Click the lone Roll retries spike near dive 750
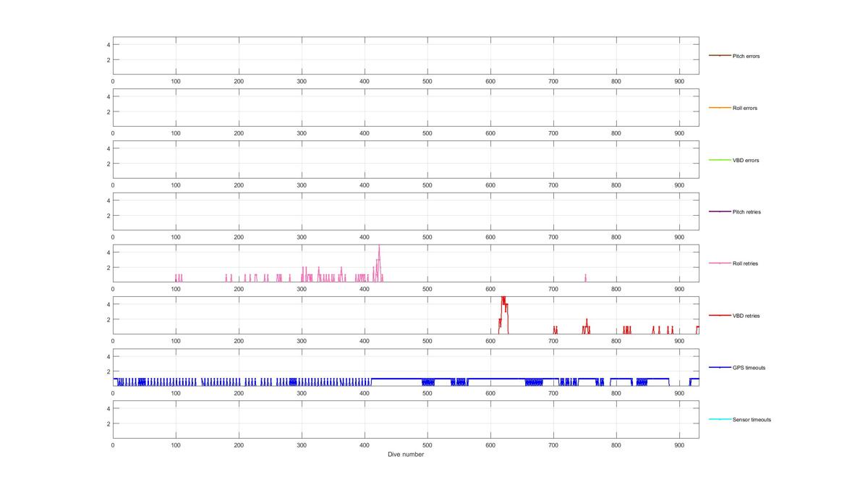 [585, 277]
